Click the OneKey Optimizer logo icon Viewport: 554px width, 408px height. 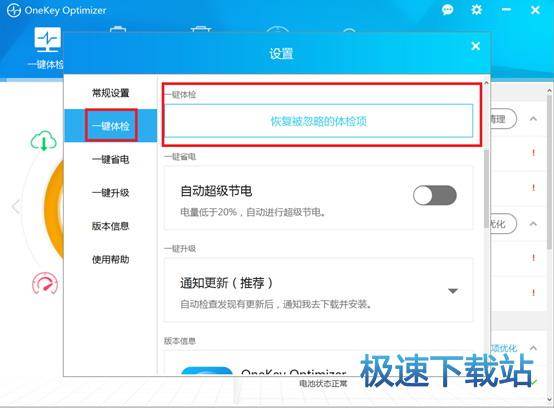[x=14, y=11]
